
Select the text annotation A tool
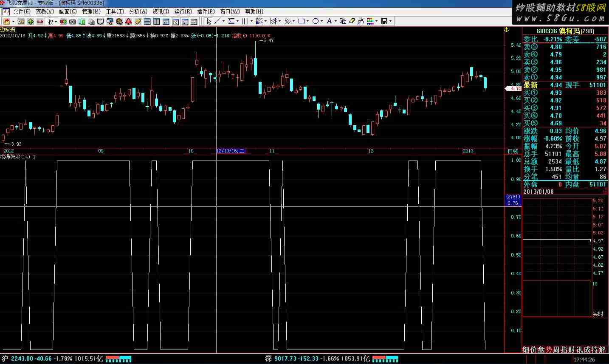click(329, 21)
